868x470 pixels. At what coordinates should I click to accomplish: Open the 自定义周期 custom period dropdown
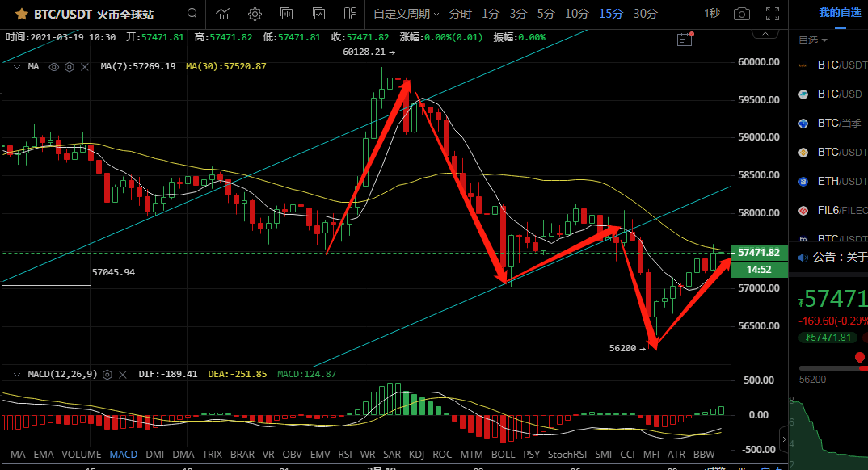(407, 14)
